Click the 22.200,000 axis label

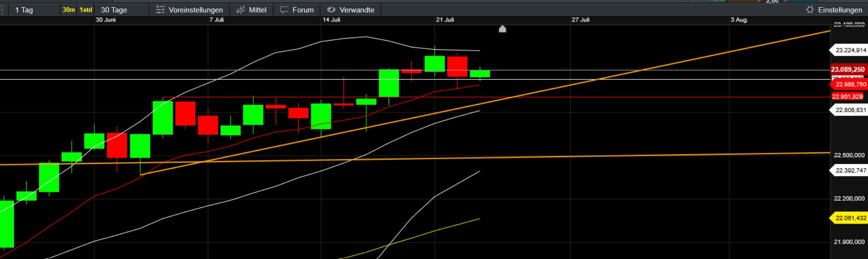coord(849,199)
